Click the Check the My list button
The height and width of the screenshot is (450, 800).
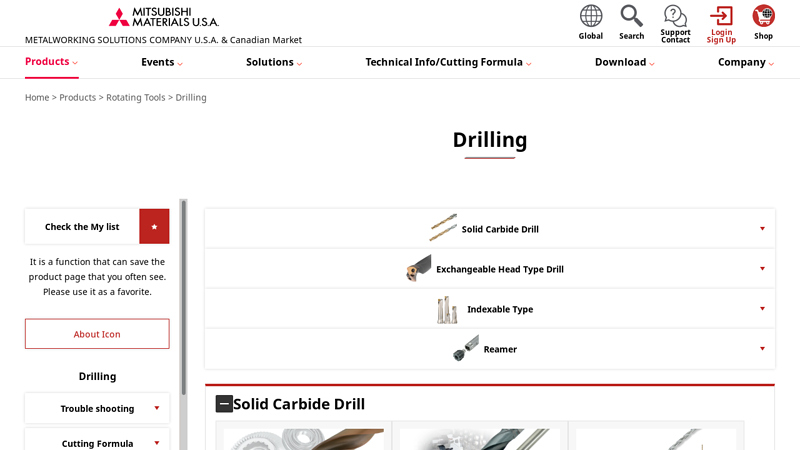[82, 227]
